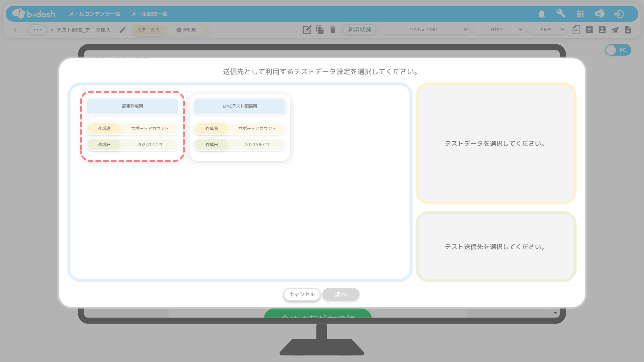Viewport: 644px width, 362px height.
Task: Open the notifications bell icon
Action: (542, 14)
